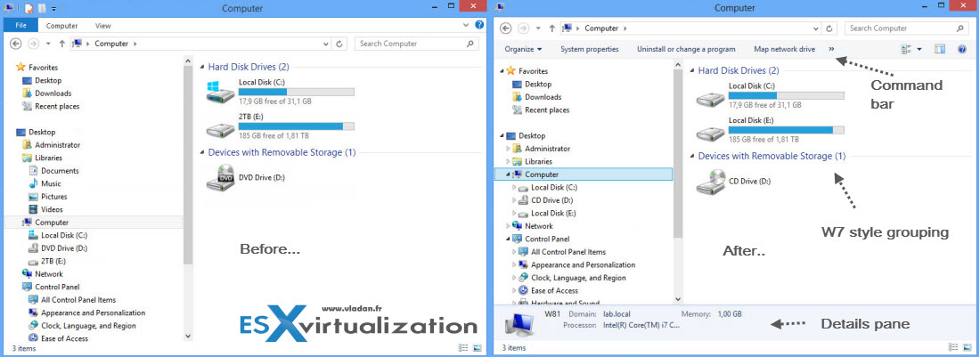Viewport: 980px width, 357px height.
Task: Click 2TB (E:) usage bar in left window
Action: 297,126
